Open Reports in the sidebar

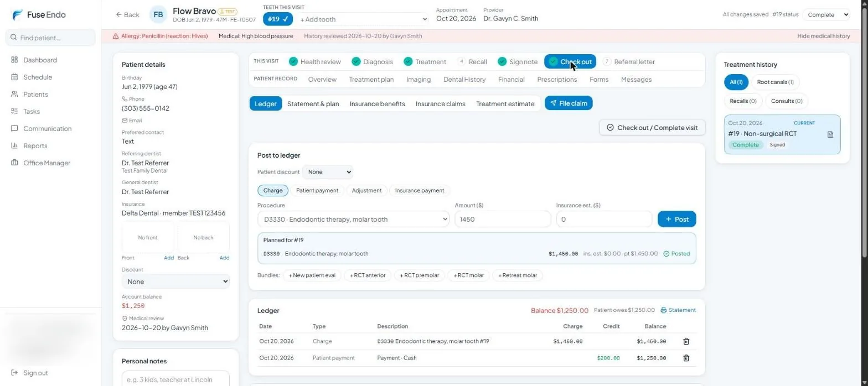35,145
